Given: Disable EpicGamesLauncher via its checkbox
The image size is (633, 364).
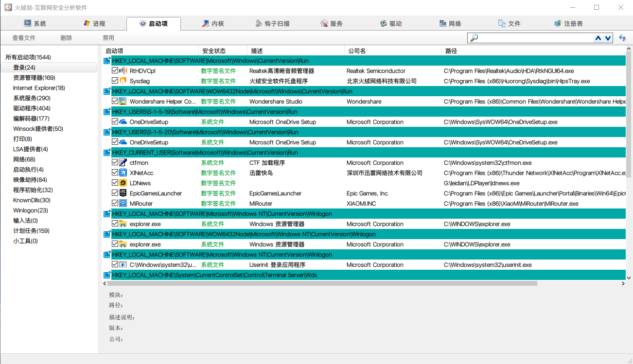Looking at the screenshot, I should [115, 193].
